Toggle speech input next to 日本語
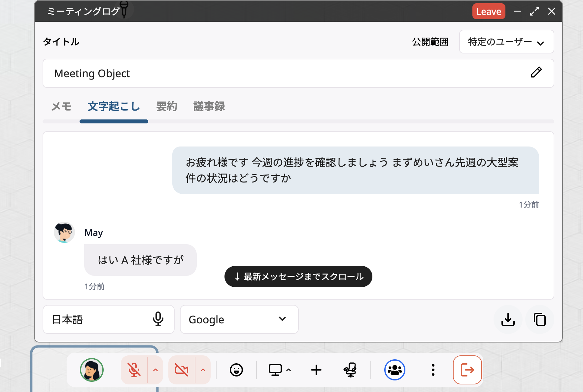The image size is (583, 392). [158, 319]
